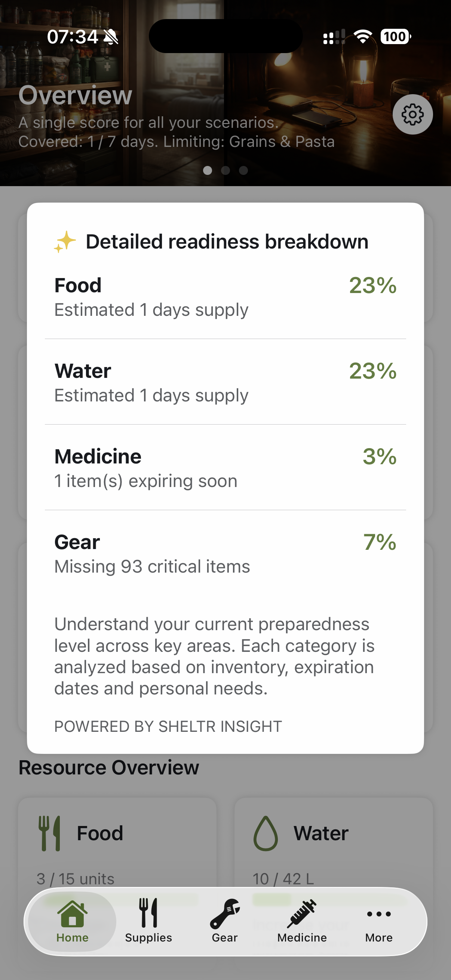Tap the Resource Overview heading

[109, 768]
